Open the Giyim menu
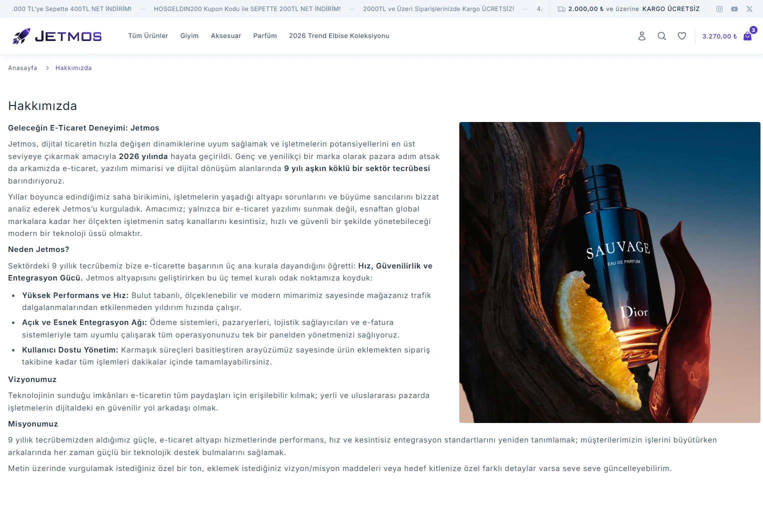This screenshot has height=532, width=763. 190,36
